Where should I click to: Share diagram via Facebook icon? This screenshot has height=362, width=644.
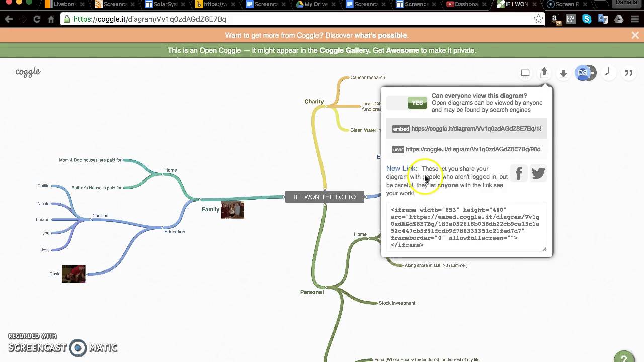(519, 173)
